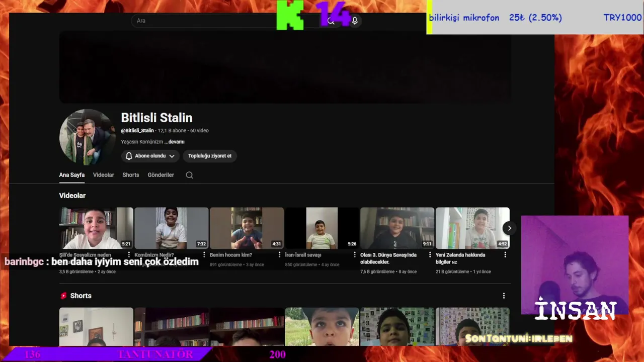This screenshot has height=362, width=644.
Task: Click the '21 B görüntüleme' view count
Action: [x=452, y=271]
